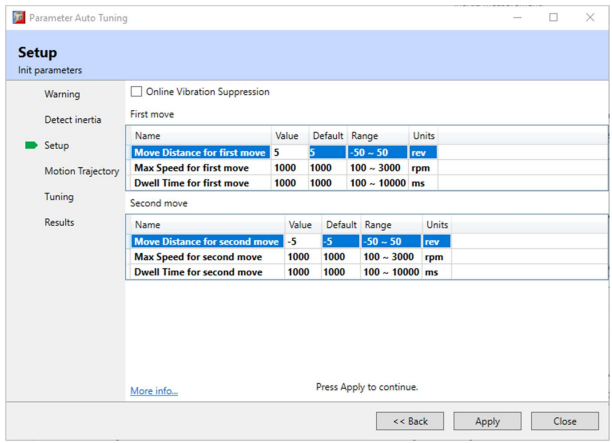Click range 100 ~ 10000 of first move dwell
The width and height of the screenshot is (612, 443).
click(378, 183)
